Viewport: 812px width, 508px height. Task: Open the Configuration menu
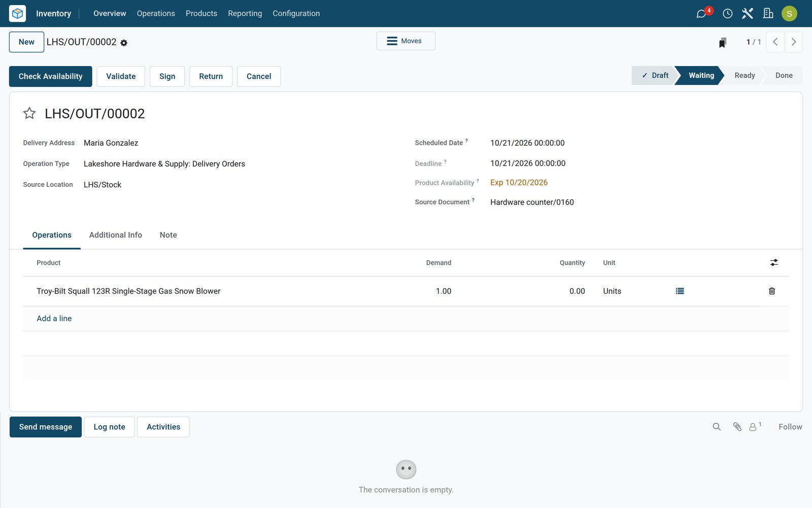pos(296,14)
